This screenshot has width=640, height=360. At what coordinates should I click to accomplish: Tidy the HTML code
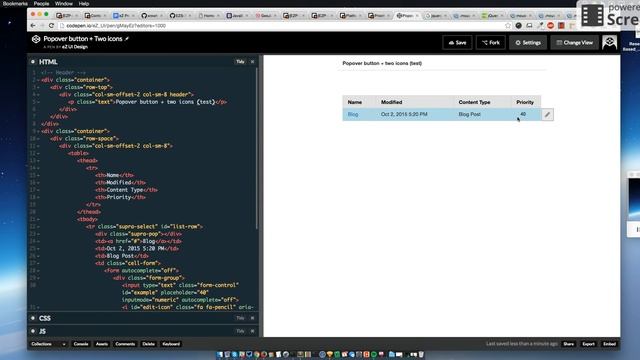tap(240, 62)
